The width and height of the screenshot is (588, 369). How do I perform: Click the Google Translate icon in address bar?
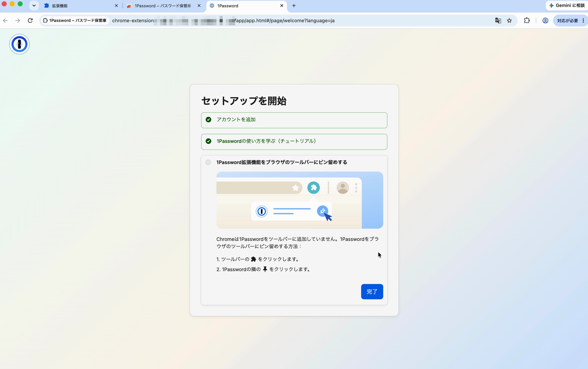coord(498,21)
